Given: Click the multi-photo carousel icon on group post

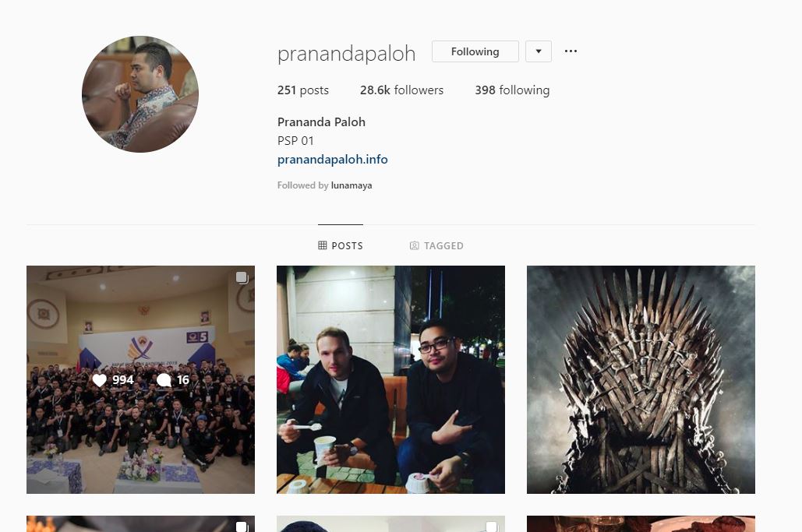Looking at the screenshot, I should coord(242,277).
